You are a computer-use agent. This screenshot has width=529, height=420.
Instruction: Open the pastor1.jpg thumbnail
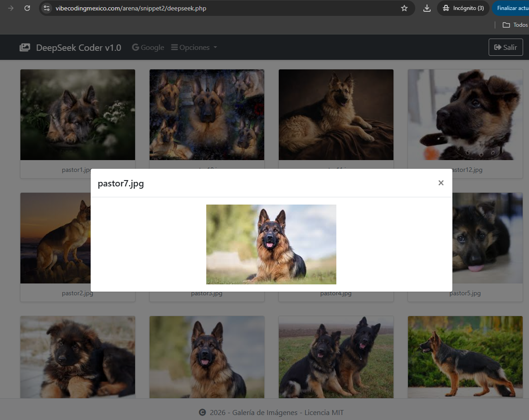(78, 115)
